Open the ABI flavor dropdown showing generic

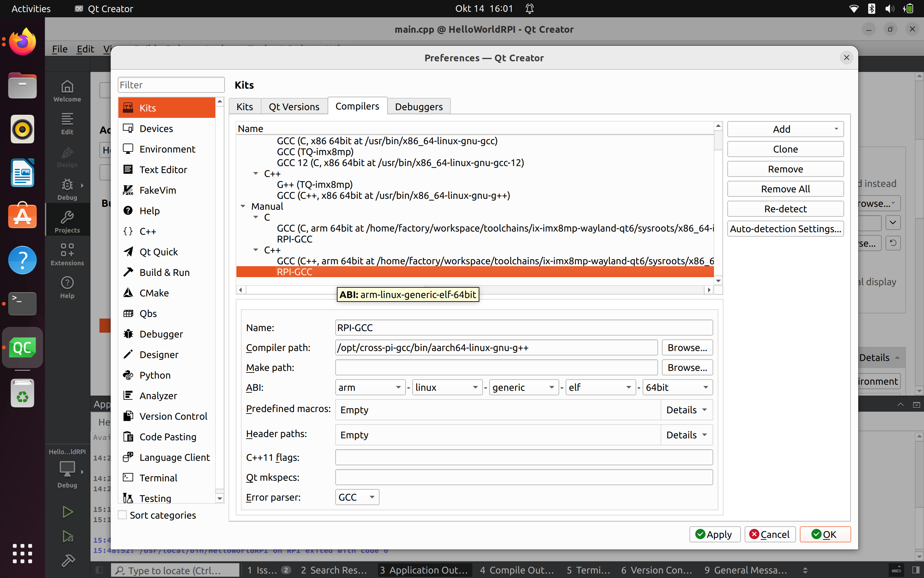point(524,387)
